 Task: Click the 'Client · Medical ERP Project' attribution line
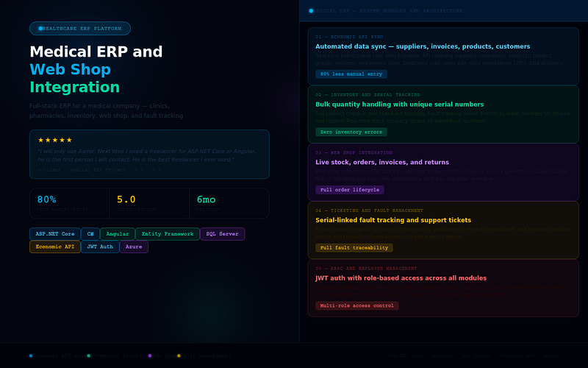pos(99,170)
